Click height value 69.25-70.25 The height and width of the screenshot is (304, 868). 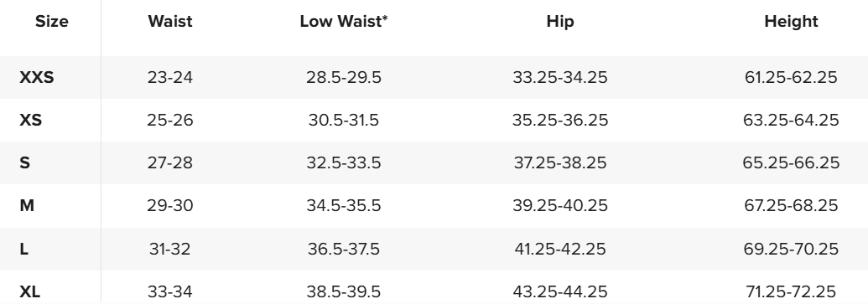(791, 249)
